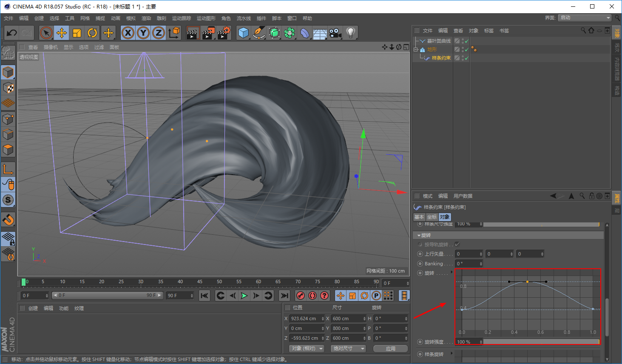Open the deformer object icon
Image resolution: width=622 pixels, height=364 pixels.
click(305, 33)
